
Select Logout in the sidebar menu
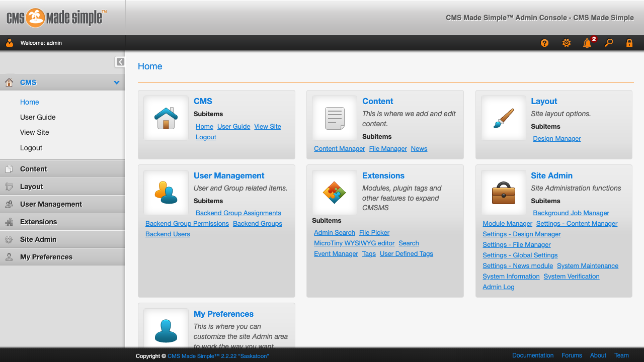tap(31, 148)
